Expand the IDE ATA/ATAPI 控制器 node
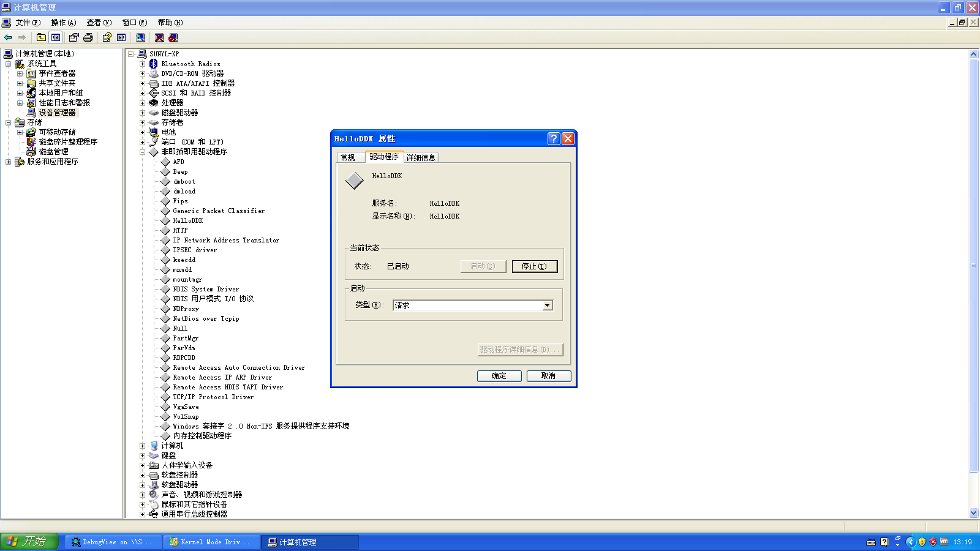 tap(142, 83)
